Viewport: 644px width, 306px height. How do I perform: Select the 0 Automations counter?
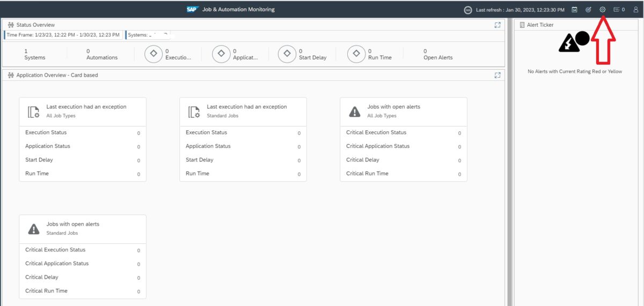tap(102, 54)
